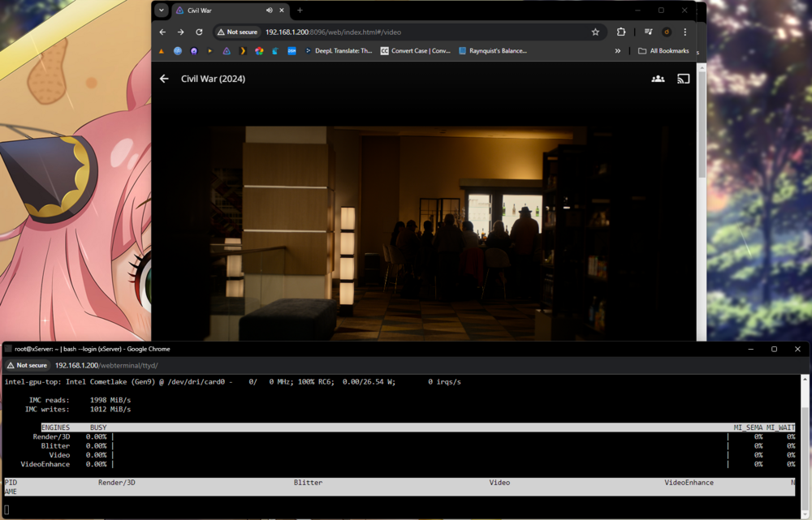The width and height of the screenshot is (812, 520).
Task: Bookmark this page with the star icon
Action: (595, 32)
